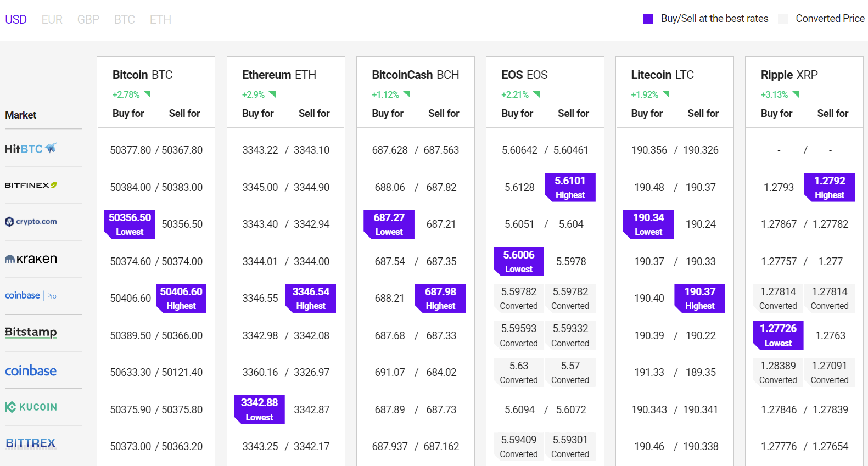Select Litecoin highest sell price 190.37
Image resolution: width=868 pixels, height=466 pixels.
(x=700, y=298)
